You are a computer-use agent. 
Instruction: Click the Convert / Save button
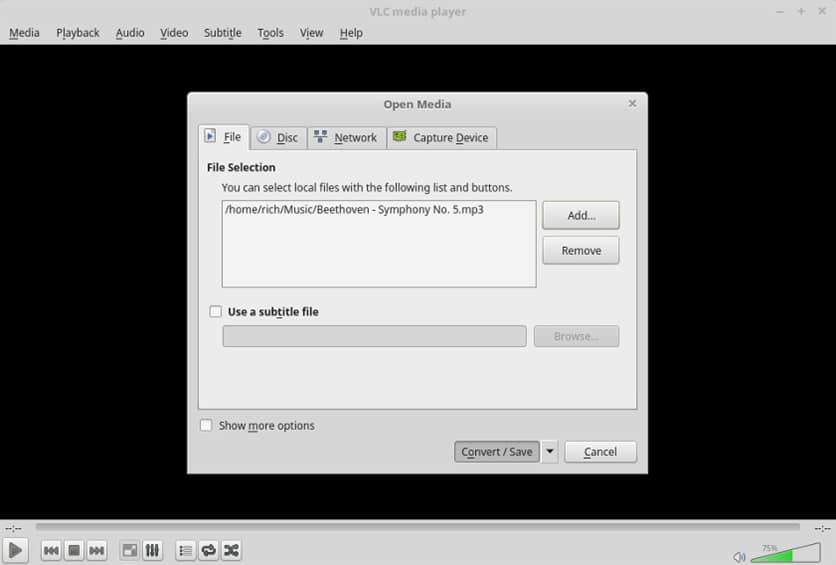click(497, 451)
